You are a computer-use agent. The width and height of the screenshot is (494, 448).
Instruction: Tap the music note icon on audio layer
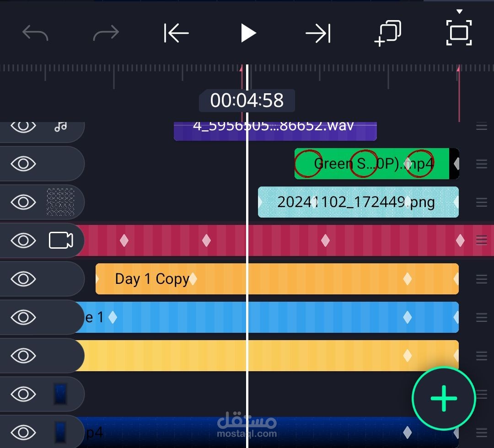click(x=60, y=126)
